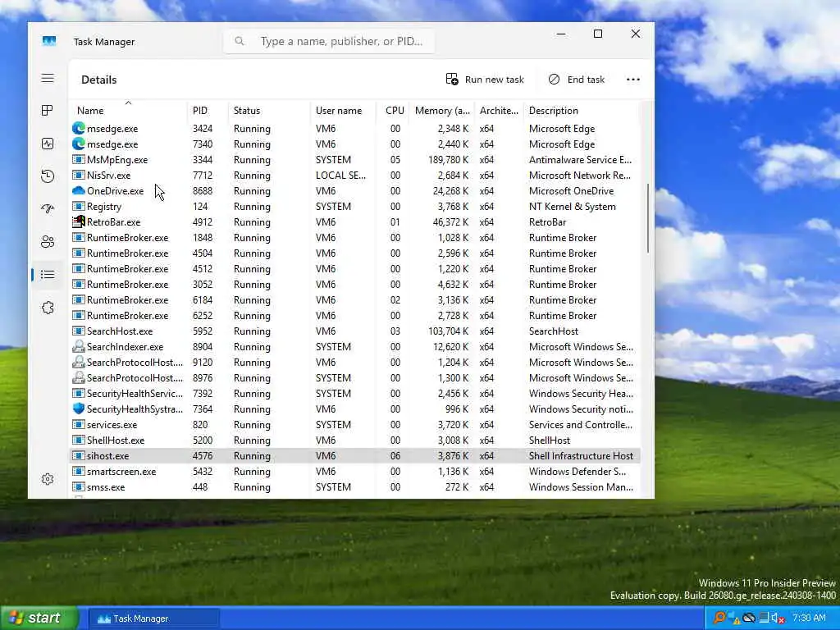Select the NisSrv.exe process

(356, 176)
